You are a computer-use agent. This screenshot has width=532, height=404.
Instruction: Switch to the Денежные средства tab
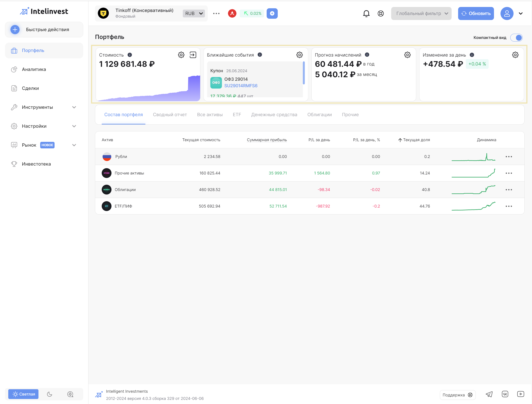point(274,115)
